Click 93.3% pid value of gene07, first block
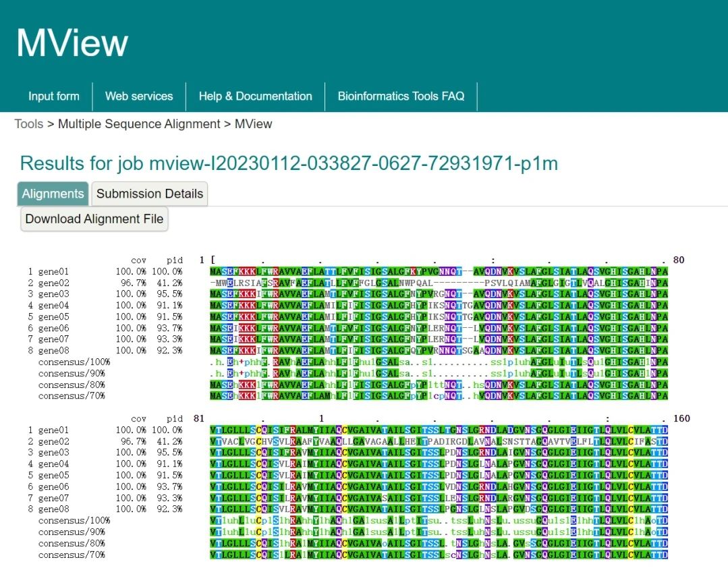Image resolution: width=728 pixels, height=568 pixels. 169,339
